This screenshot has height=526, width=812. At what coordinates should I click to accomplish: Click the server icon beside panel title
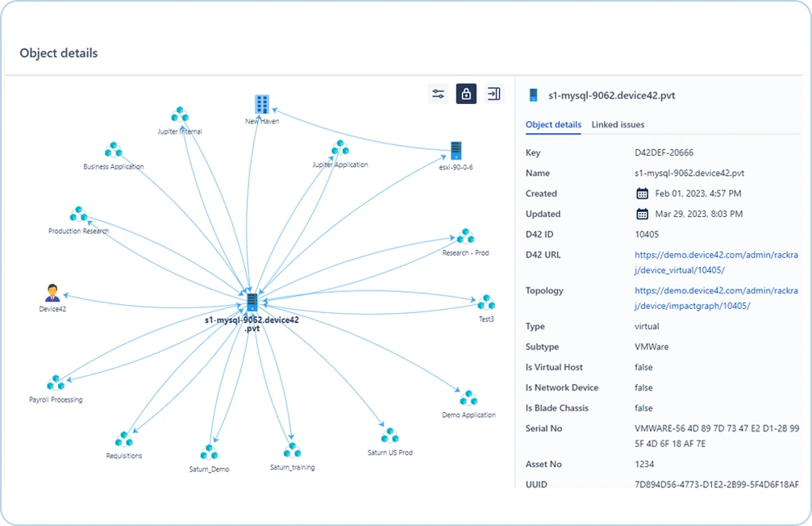[533, 95]
